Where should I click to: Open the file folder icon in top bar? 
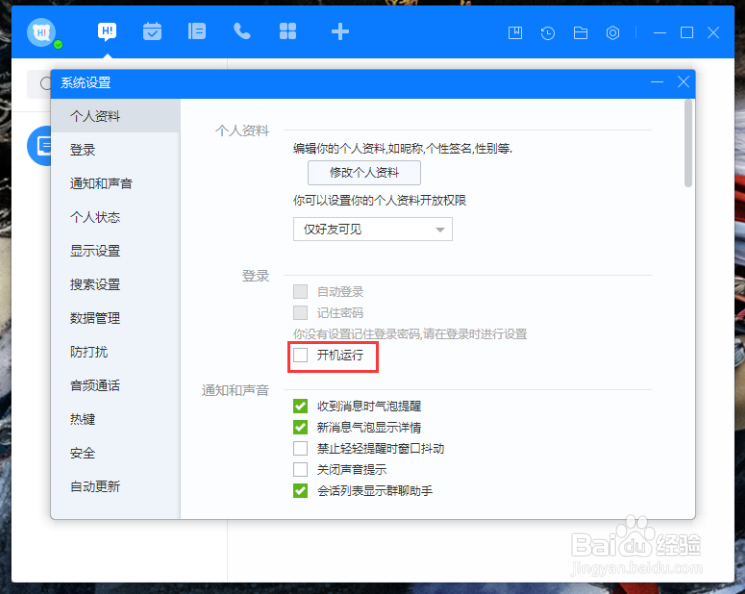tap(581, 33)
